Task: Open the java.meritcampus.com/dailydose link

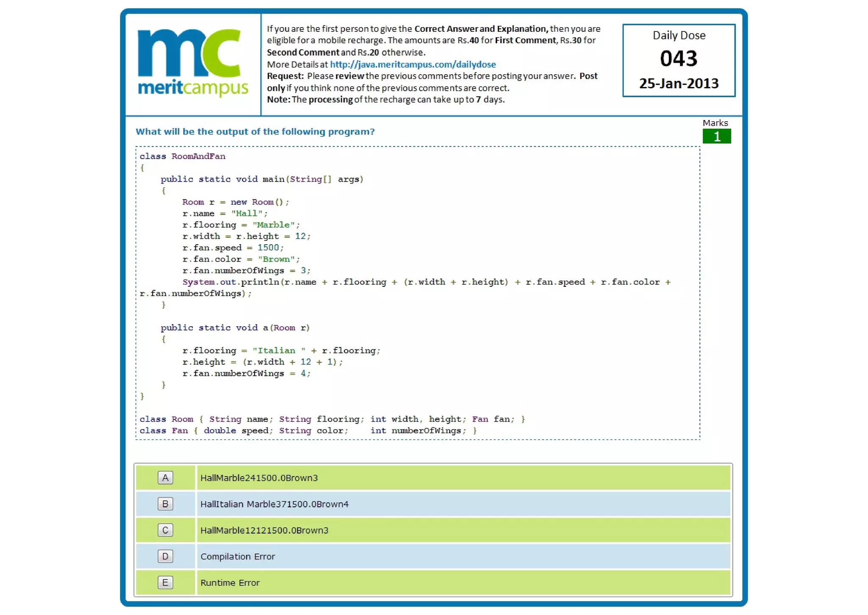Action: click(412, 64)
